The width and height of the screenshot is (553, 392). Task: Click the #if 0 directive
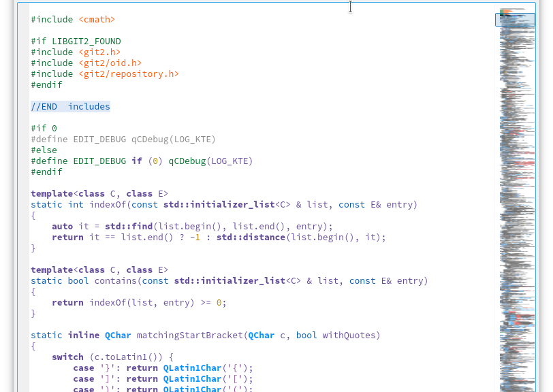(44, 129)
